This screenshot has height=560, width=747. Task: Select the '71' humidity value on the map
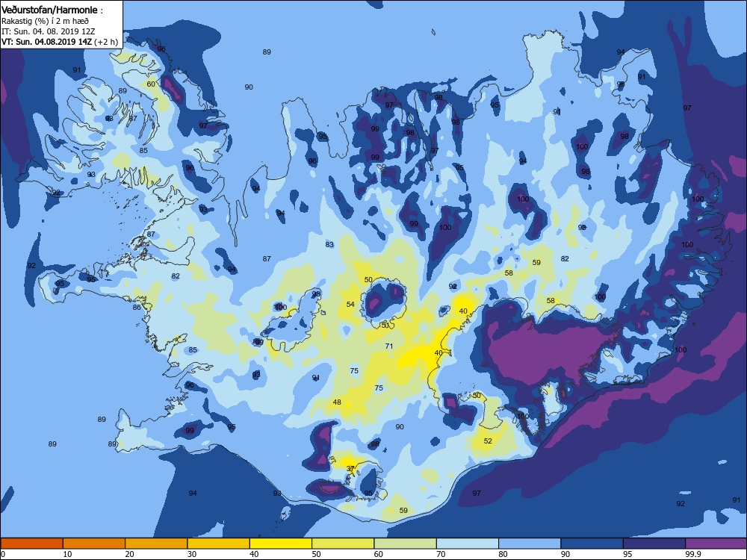coord(389,346)
